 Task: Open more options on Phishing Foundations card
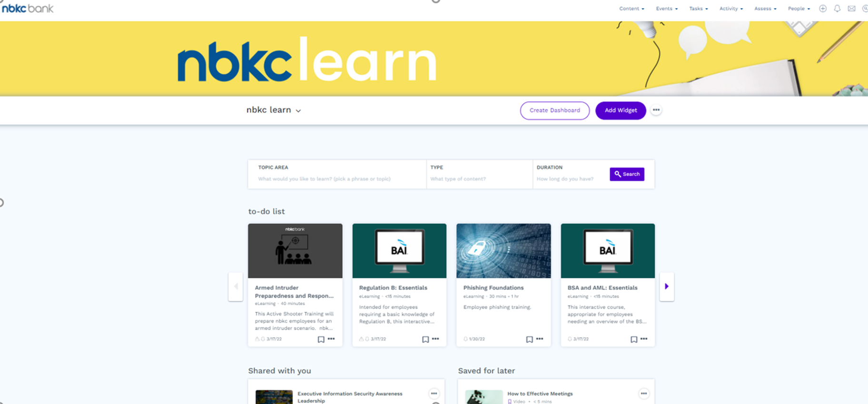(539, 339)
